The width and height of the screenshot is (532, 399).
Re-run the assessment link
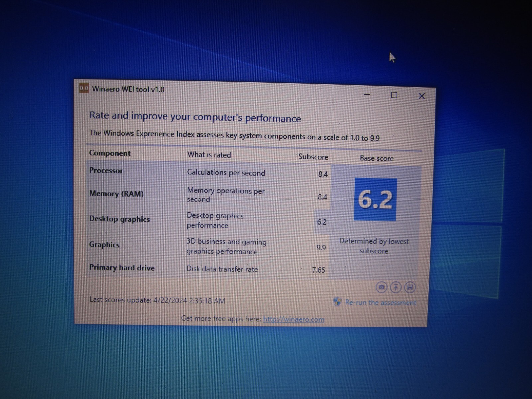(x=381, y=302)
